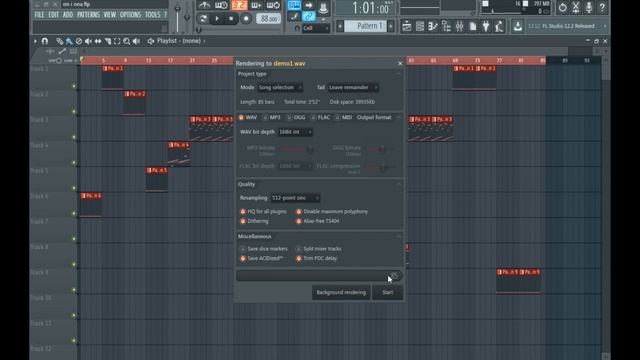Click the Stop transport button
Viewport: 640px width, 360px height.
pyautogui.click(x=231, y=19)
